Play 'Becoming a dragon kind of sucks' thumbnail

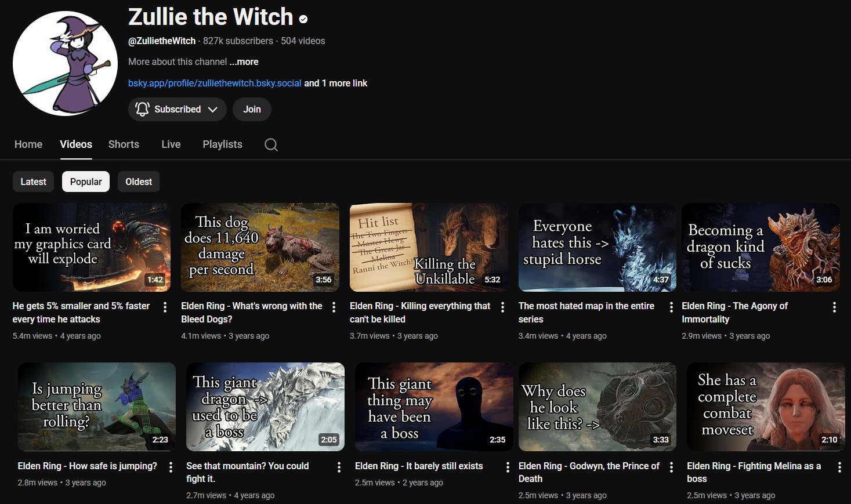click(x=761, y=247)
